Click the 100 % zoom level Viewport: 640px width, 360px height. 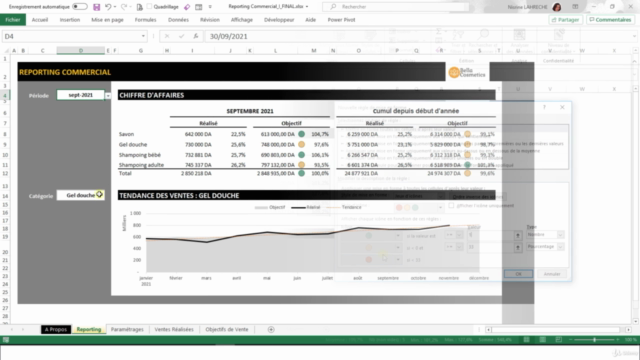click(630, 340)
